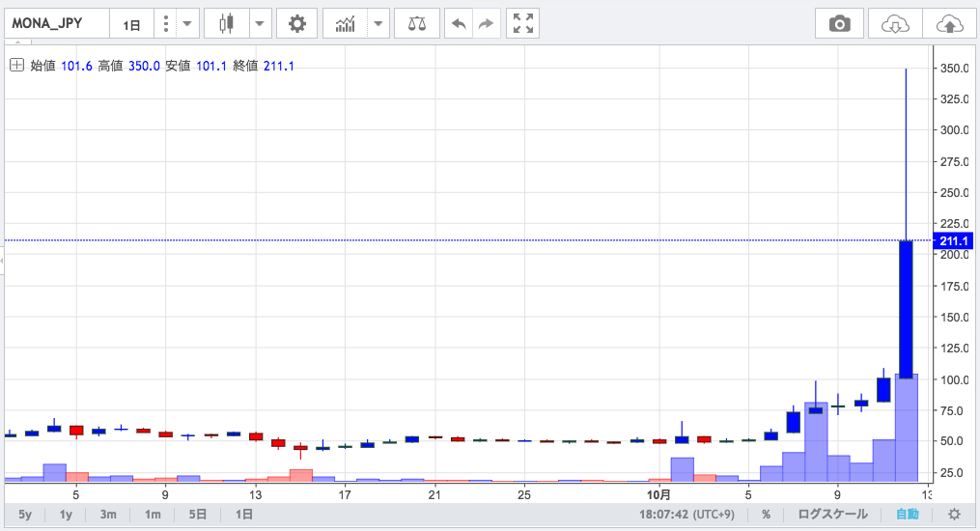Collapse the left panel edge arrow
Image resolution: width=980 pixels, height=531 pixels.
[2, 261]
